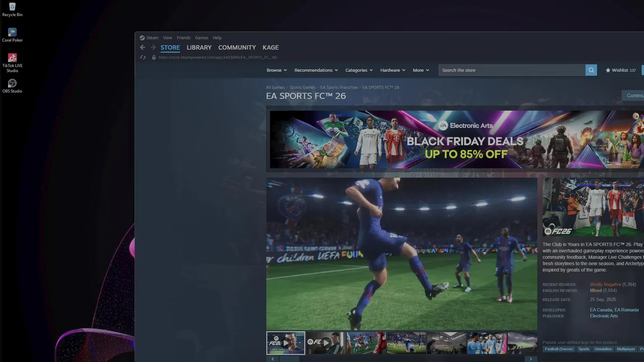Open the Sports Games breadcrumb link
Viewport: 644px width, 362px height.
pos(302,87)
